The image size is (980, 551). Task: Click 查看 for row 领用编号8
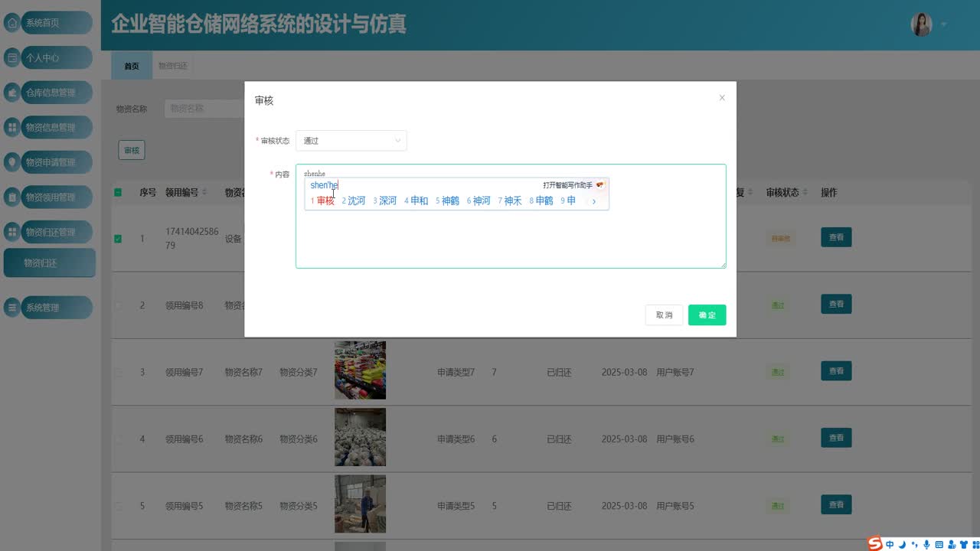click(x=836, y=305)
